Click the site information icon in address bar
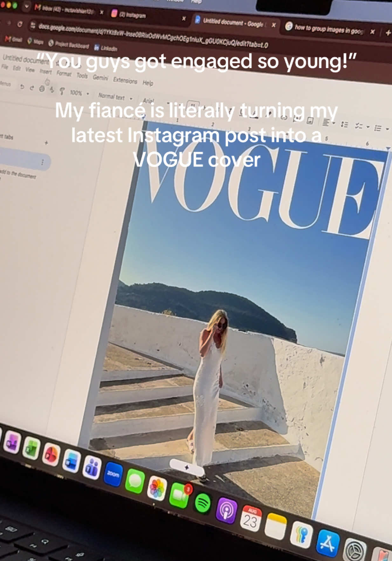 (33, 25)
